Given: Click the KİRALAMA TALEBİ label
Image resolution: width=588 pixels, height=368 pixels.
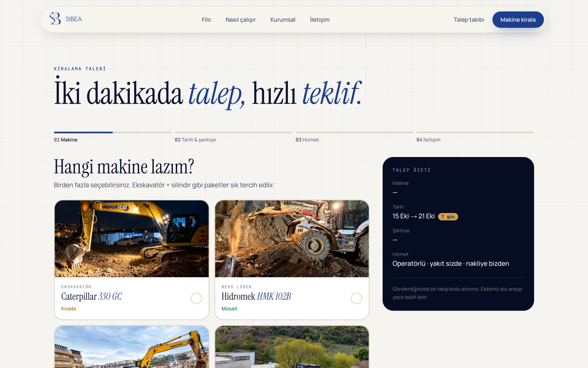Looking at the screenshot, I should point(80,69).
